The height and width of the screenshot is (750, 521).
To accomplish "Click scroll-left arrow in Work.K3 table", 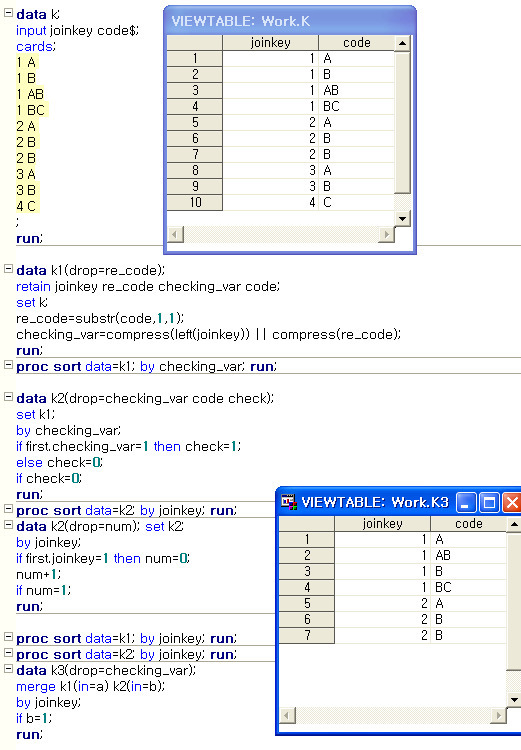I will [x=287, y=716].
